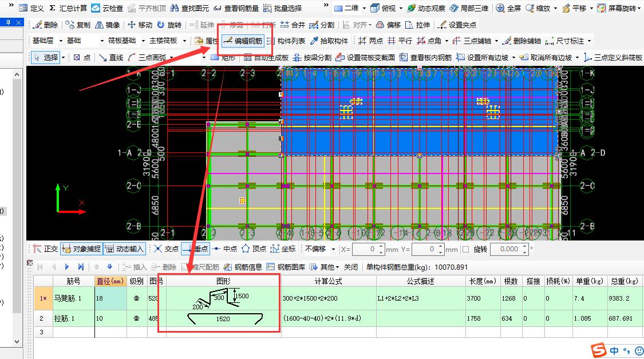Image resolution: width=644 pixels, height=359 pixels.
Task: Click 关闭 to close rebar panel
Action: pyautogui.click(x=351, y=267)
